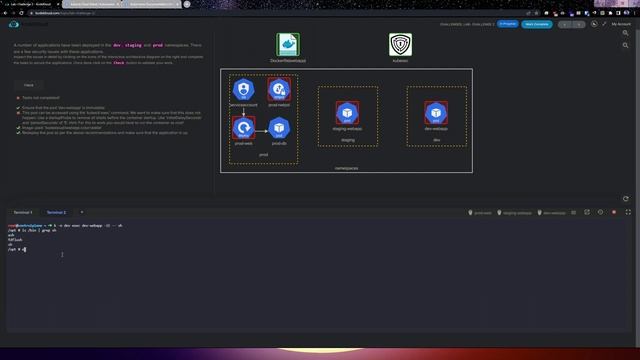Viewport: 640px width, 360px height.
Task: Click the clock timer icon in terminal toolbar
Action: (x=600, y=212)
